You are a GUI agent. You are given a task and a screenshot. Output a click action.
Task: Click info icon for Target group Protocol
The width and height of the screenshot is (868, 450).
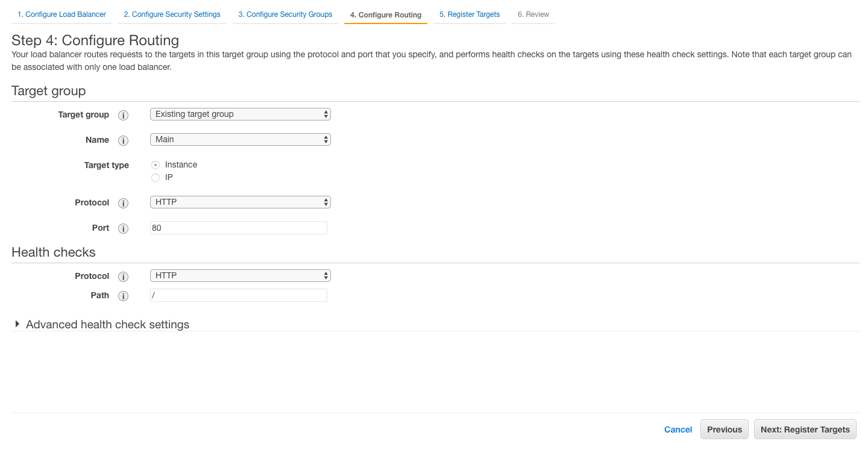click(x=123, y=203)
